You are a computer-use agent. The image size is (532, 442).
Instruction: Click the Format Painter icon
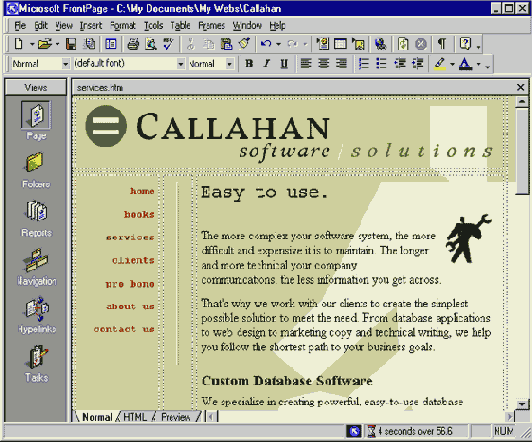[244, 44]
